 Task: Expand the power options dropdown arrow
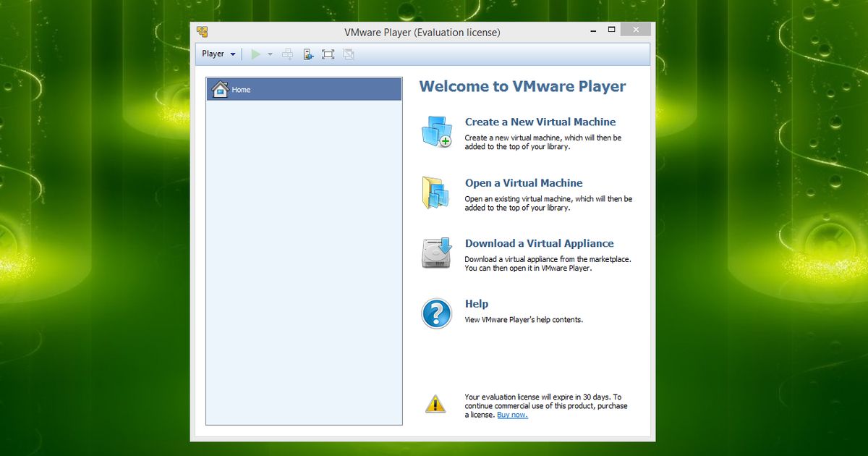270,54
